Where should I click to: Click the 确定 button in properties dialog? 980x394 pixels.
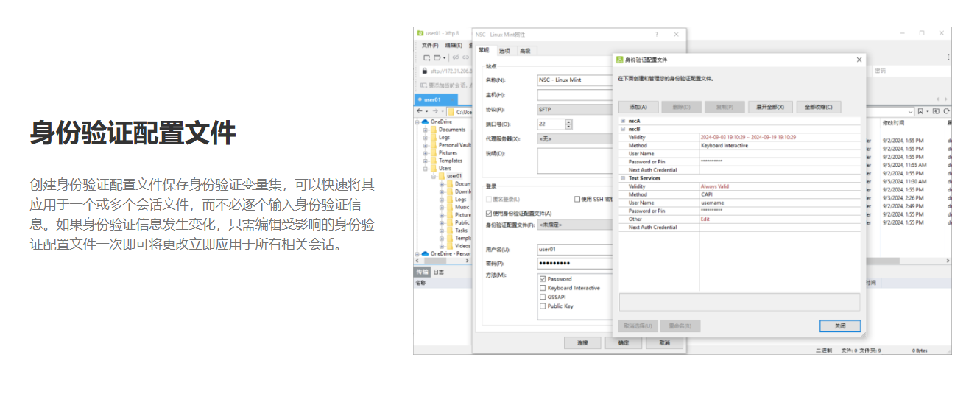[624, 342]
